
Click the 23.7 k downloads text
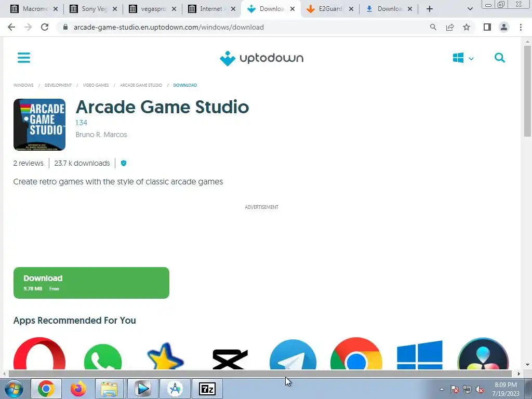pyautogui.click(x=82, y=163)
